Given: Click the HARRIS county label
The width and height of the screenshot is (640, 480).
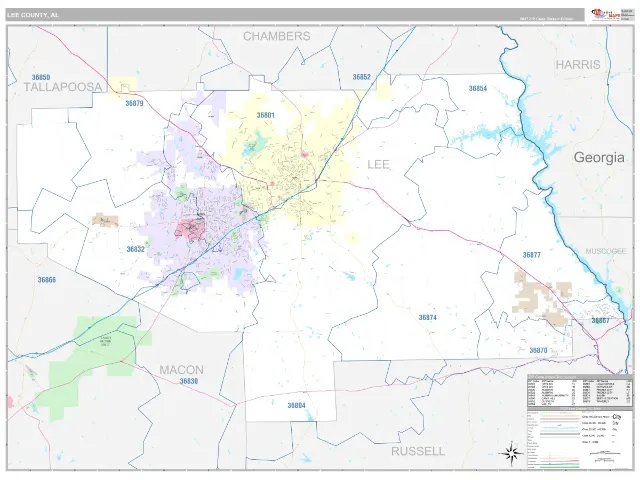Looking at the screenshot, I should [x=578, y=64].
